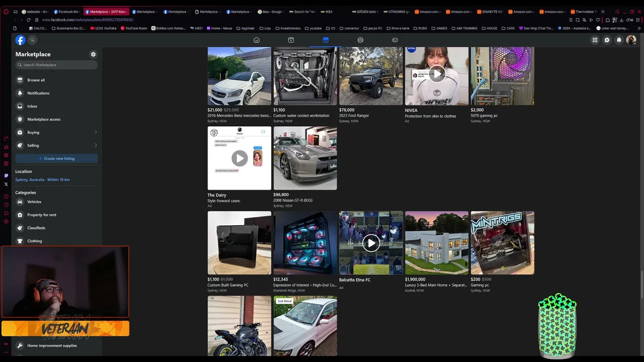Click the Home improvement supplies wrench icon
This screenshot has width=644, height=362.
click(20, 345)
